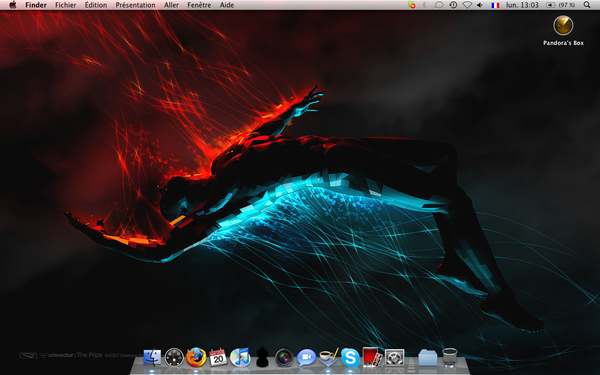The image size is (600, 375).
Task: Open the Trash in the dock
Action: coord(450,357)
